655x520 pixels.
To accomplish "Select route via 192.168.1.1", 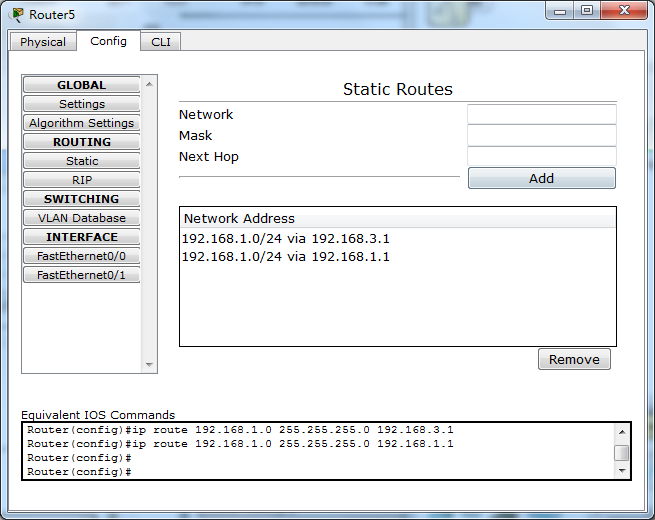I will coord(398,256).
